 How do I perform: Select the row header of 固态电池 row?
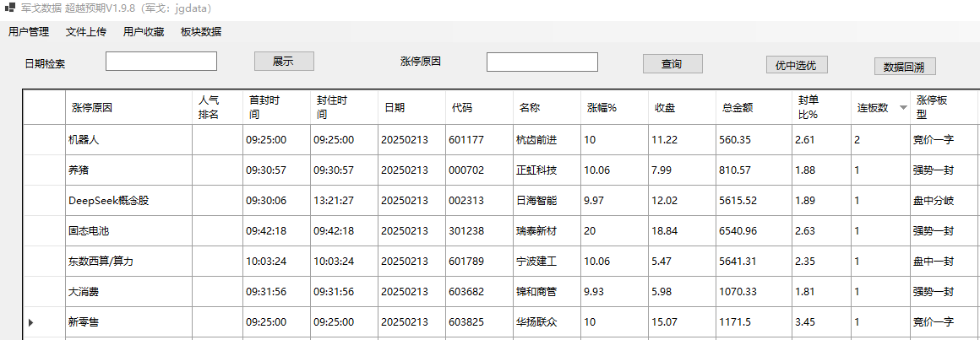pyautogui.click(x=45, y=231)
